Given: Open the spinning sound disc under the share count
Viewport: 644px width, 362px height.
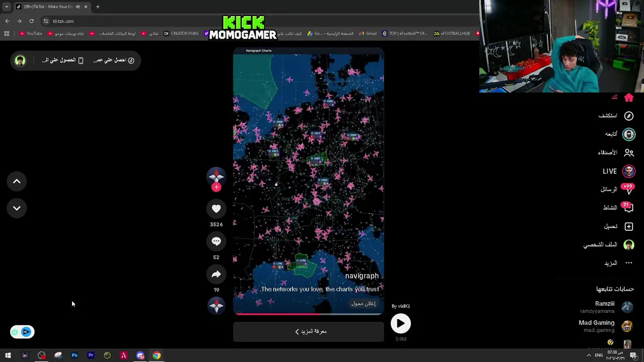Looking at the screenshot, I should pyautogui.click(x=216, y=305).
